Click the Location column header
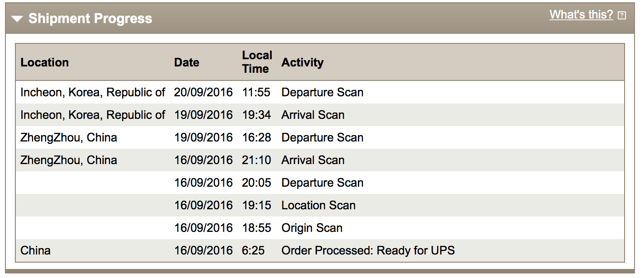Screen dimensions: 644x278 click(45, 62)
